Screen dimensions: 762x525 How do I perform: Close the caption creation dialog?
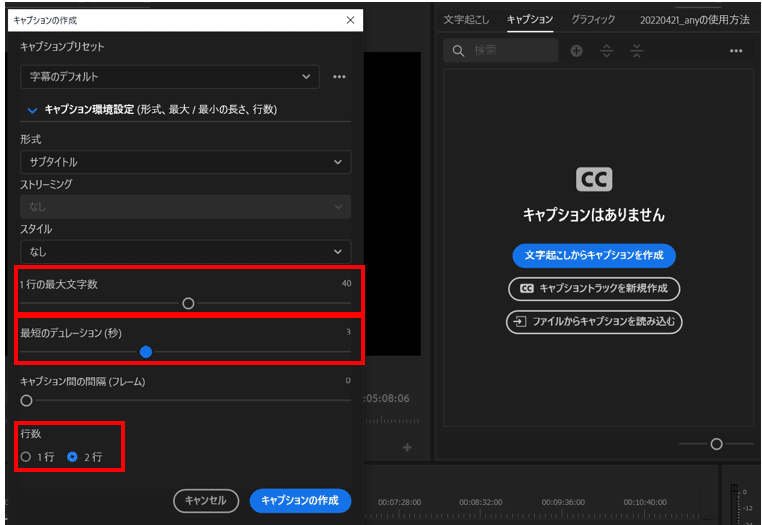pos(350,20)
